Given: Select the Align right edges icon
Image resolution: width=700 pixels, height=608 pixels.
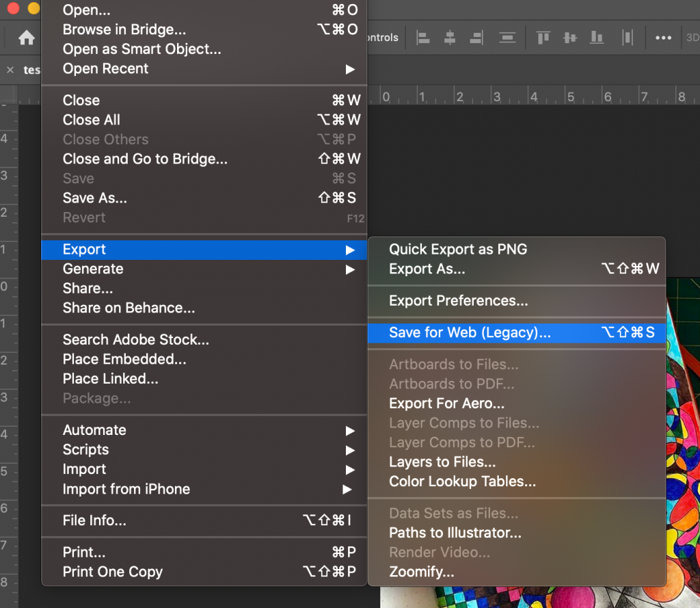Looking at the screenshot, I should tap(476, 38).
